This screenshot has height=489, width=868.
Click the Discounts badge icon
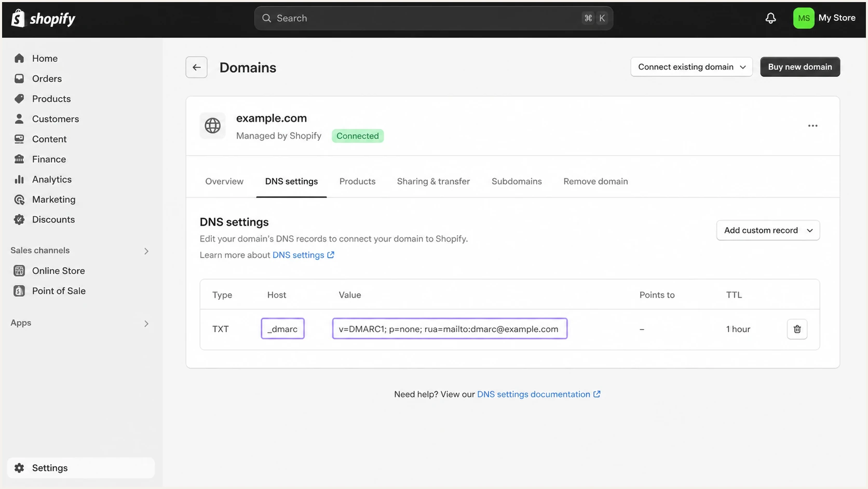[19, 219]
